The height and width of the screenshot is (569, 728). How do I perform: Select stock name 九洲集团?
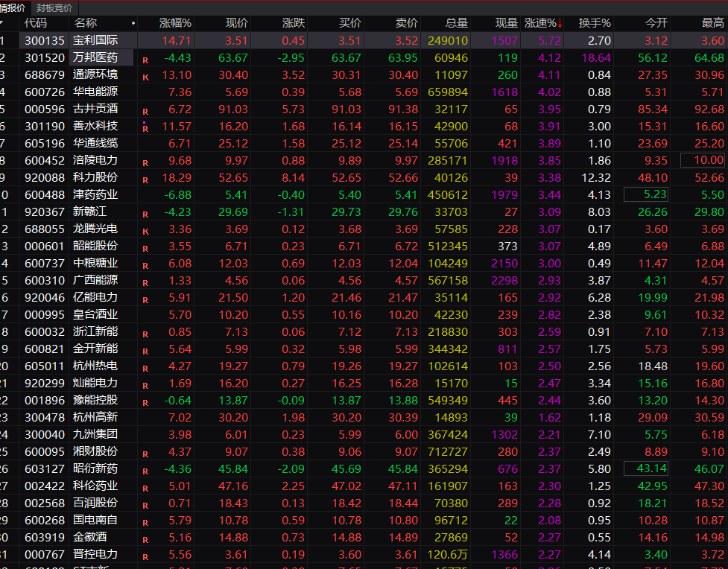coord(95,434)
